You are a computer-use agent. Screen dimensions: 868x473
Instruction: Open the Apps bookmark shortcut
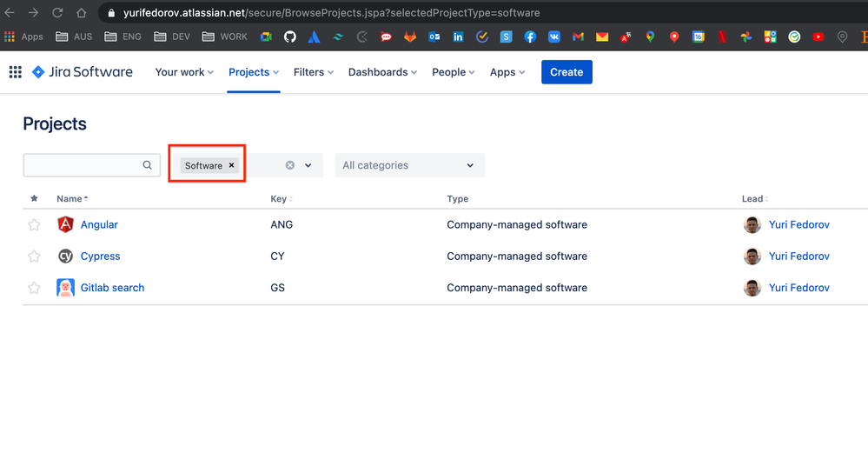23,37
